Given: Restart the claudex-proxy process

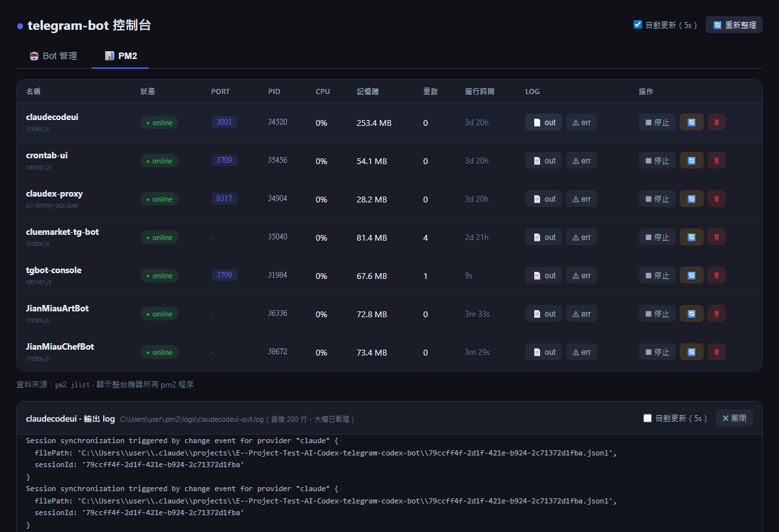Looking at the screenshot, I should [x=691, y=199].
